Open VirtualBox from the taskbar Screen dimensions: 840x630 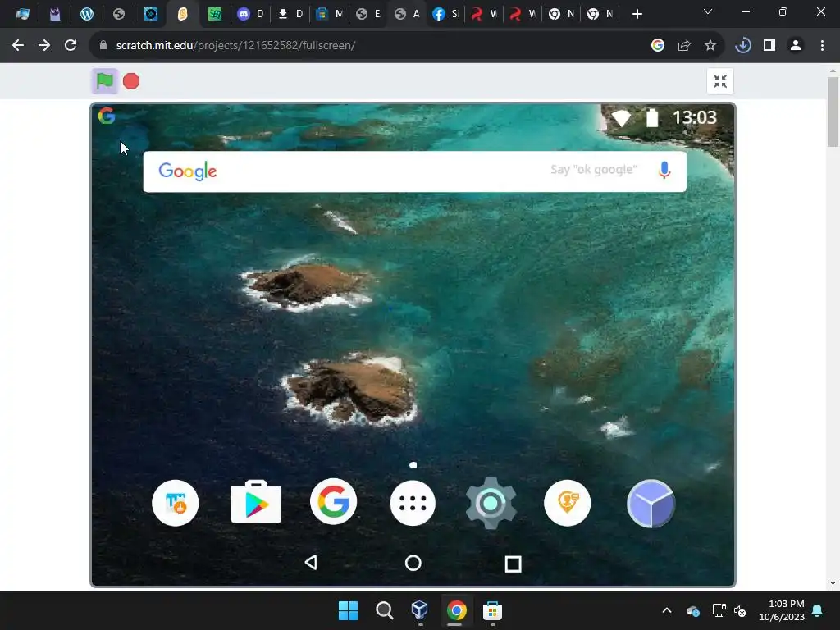point(420,610)
